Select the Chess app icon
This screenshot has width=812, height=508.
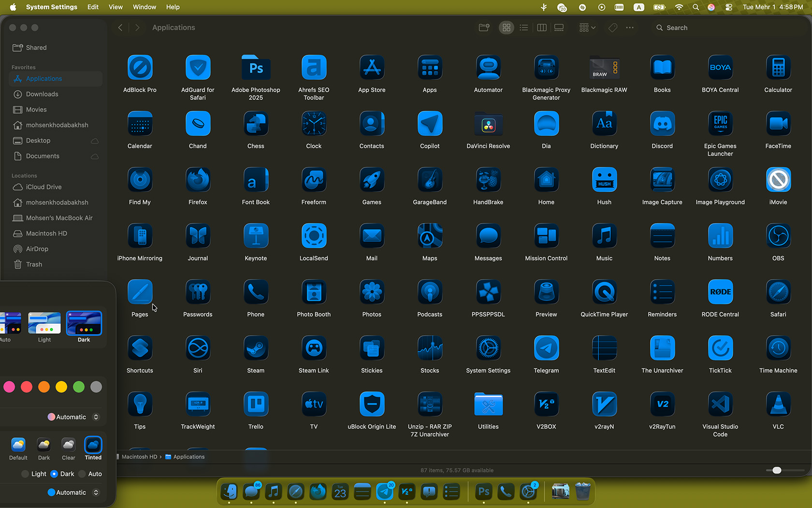tap(256, 124)
